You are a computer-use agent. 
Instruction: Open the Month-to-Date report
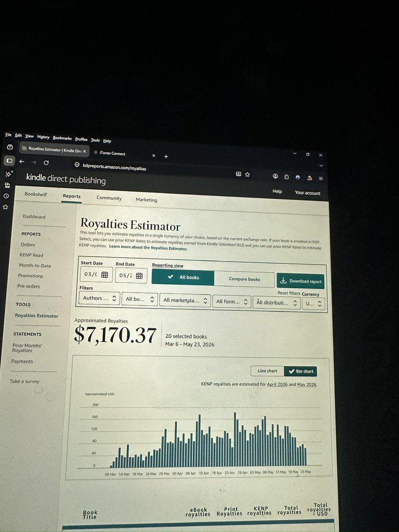click(x=35, y=266)
